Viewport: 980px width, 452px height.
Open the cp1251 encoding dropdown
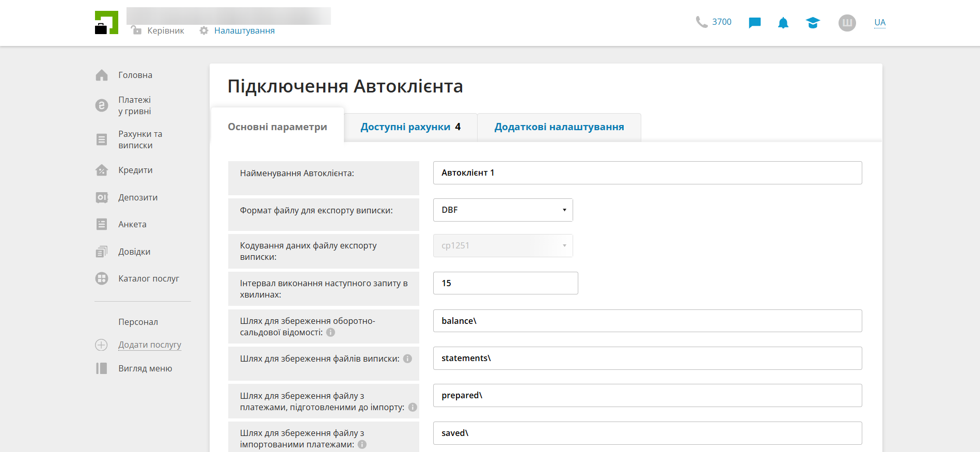click(x=503, y=246)
